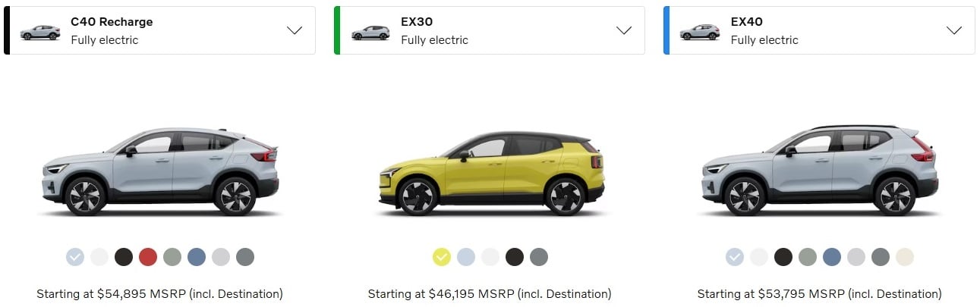980x307 pixels.
Task: Expand the EX40 model dropdown chevron
Action: tap(954, 31)
